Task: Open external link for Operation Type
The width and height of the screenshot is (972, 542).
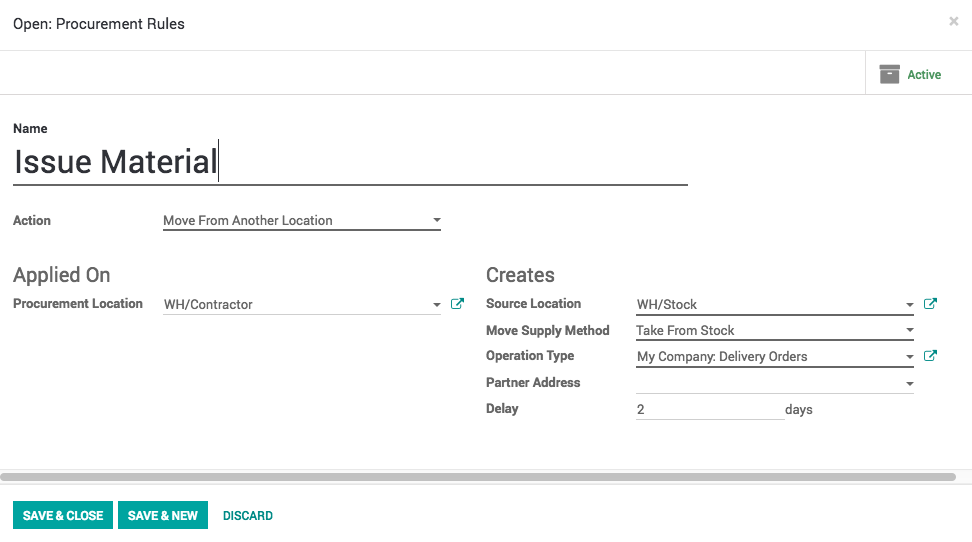Action: click(x=930, y=356)
